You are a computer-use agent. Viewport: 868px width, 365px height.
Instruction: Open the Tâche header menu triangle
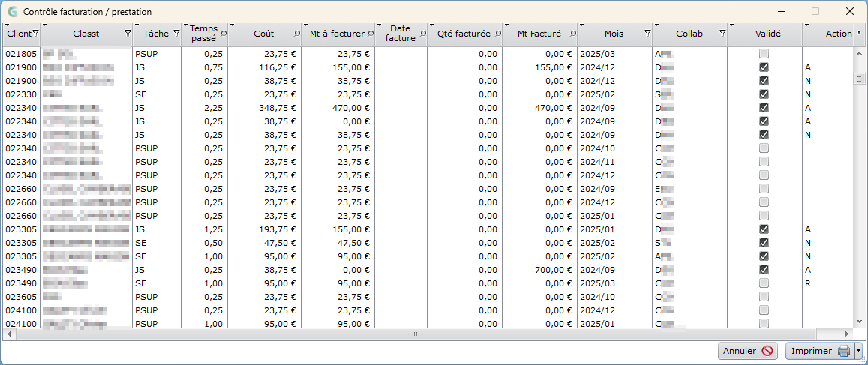(137, 25)
